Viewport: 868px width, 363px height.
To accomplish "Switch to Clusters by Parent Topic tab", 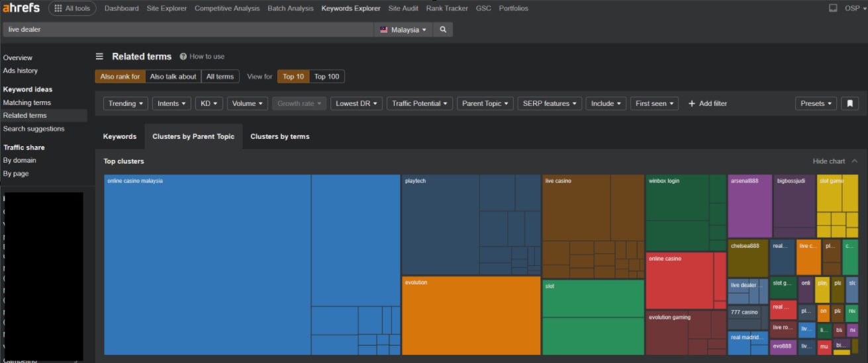I will click(x=193, y=136).
